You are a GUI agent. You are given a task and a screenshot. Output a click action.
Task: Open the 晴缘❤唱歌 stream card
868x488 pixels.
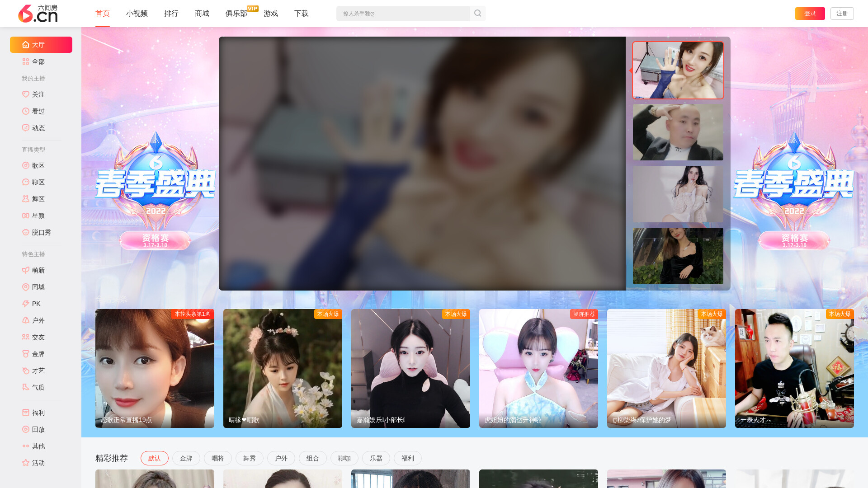click(283, 368)
